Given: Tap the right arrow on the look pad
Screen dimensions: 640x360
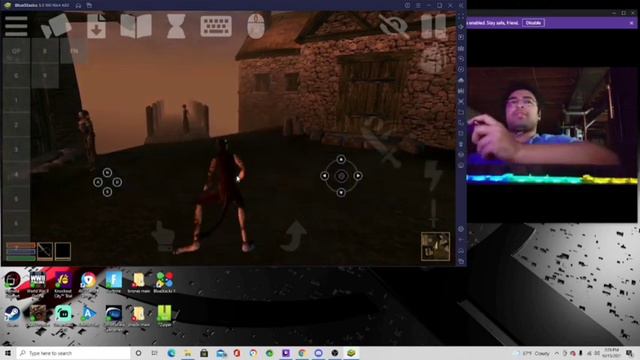Looking at the screenshot, I should pos(358,176).
